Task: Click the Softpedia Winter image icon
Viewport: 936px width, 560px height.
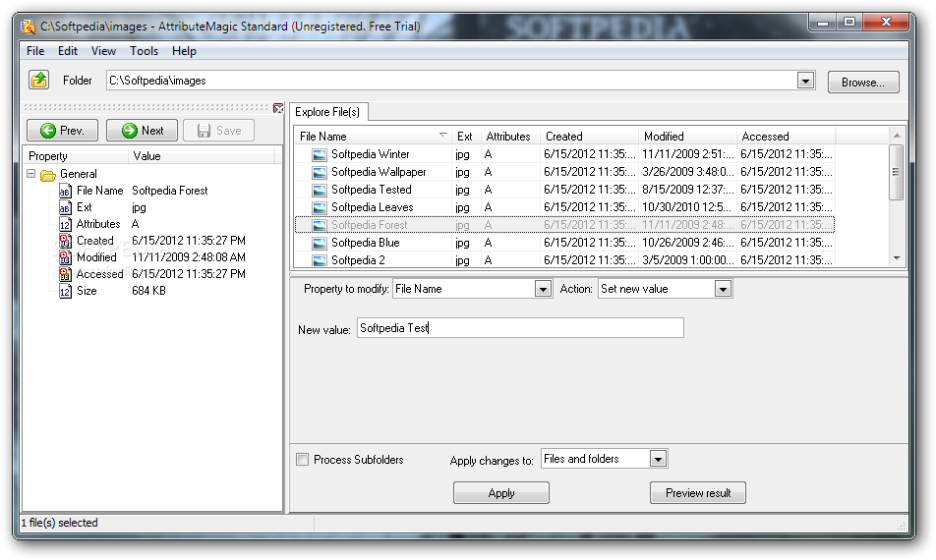Action: (x=320, y=154)
